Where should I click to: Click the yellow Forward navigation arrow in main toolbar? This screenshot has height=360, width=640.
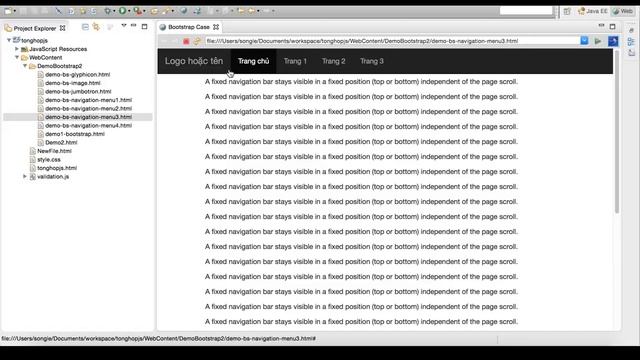(x=251, y=11)
